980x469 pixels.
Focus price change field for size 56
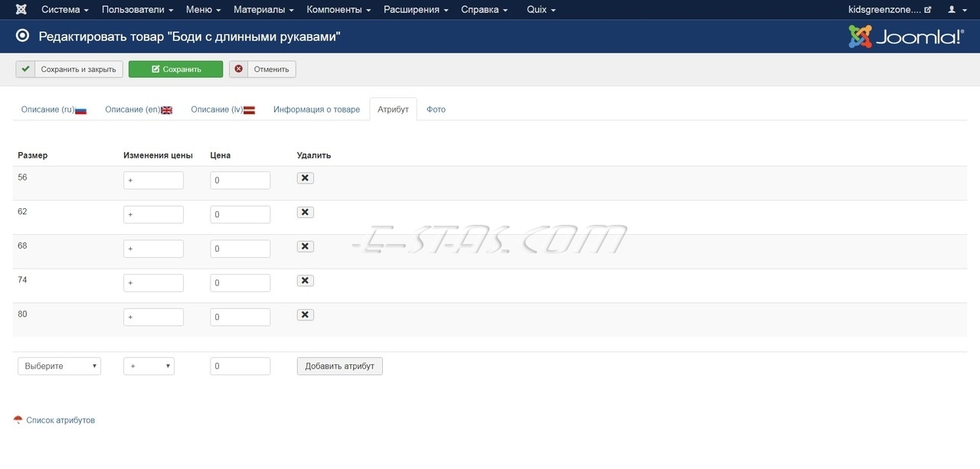pyautogui.click(x=153, y=181)
